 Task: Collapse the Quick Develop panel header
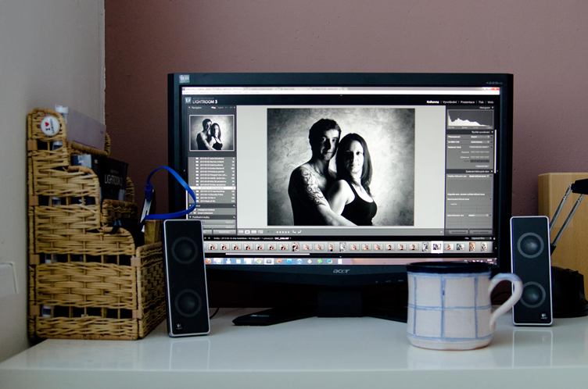point(470,133)
